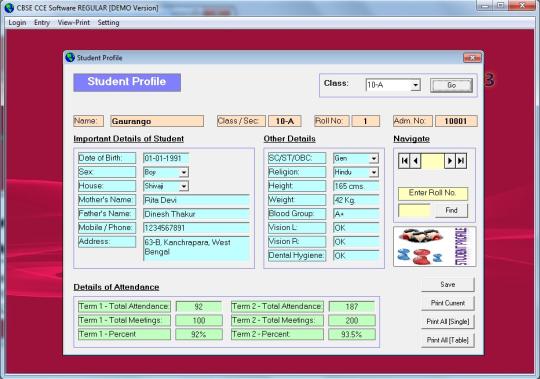Viewport: 540px width, 379px height.
Task: Click the Class / Sec value 10-A
Action: (285, 121)
